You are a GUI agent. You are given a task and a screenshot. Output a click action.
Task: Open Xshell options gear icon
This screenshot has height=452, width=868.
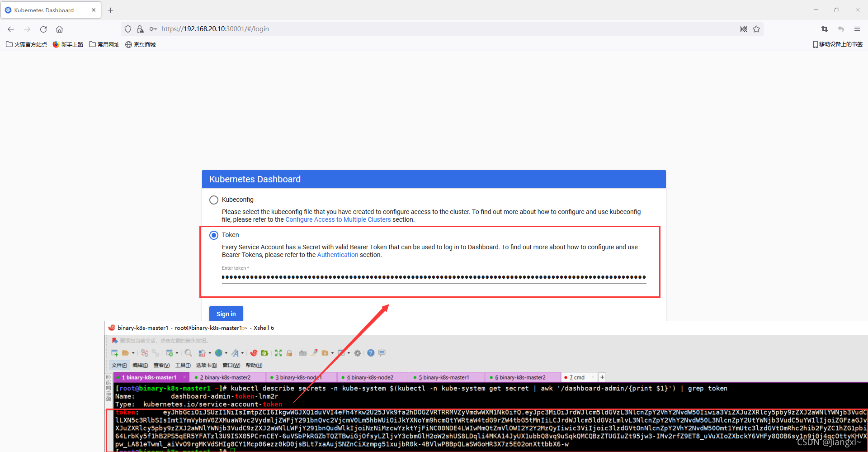[x=358, y=353]
